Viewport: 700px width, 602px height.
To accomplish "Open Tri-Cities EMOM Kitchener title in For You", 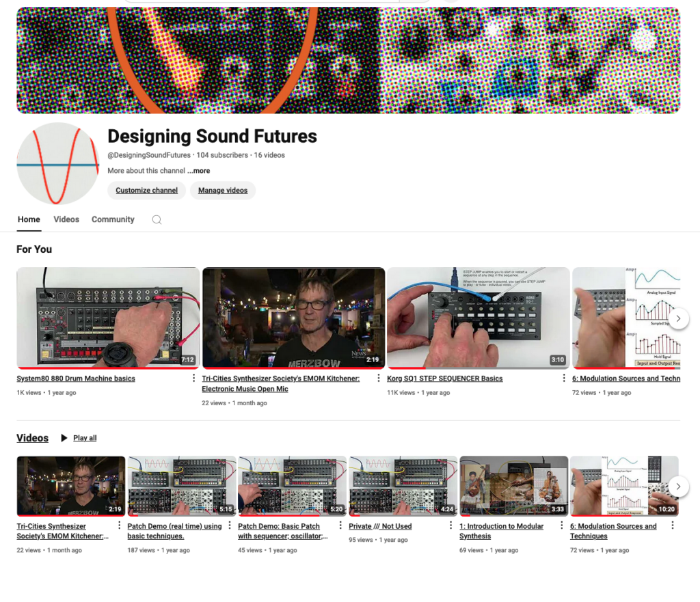I will pos(281,383).
